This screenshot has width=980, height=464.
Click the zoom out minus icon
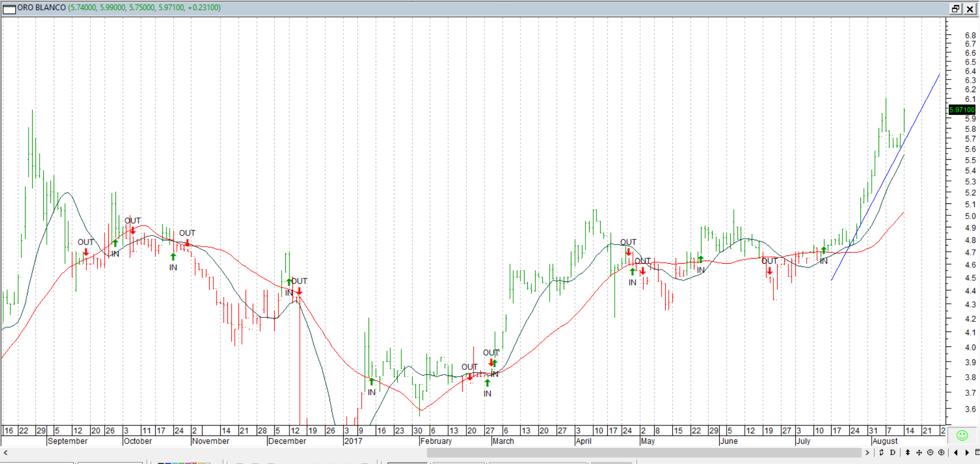930,453
